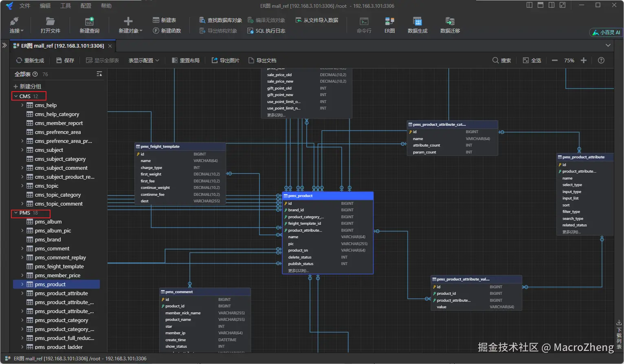Expand the pms_product_attribute tree node
Screen dimensions: 624x364
(x=22, y=293)
